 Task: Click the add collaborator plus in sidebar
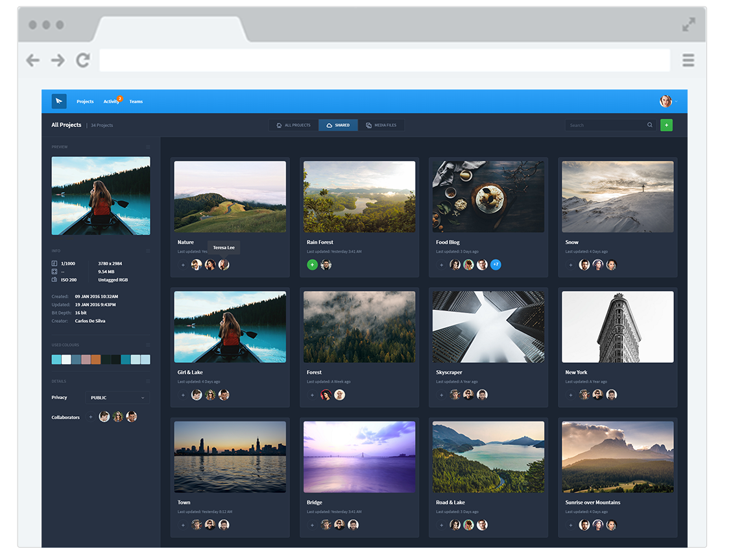click(90, 417)
